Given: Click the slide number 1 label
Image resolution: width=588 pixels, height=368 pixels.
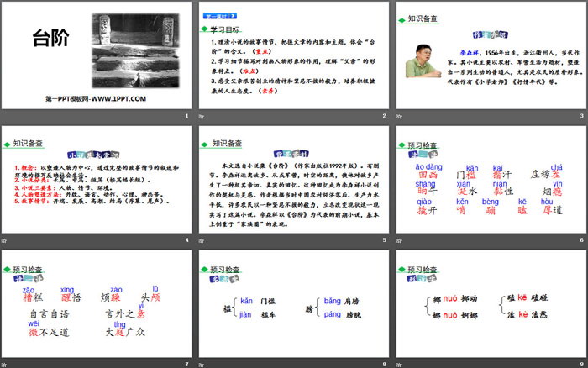Looking at the screenshot, I should point(186,116).
